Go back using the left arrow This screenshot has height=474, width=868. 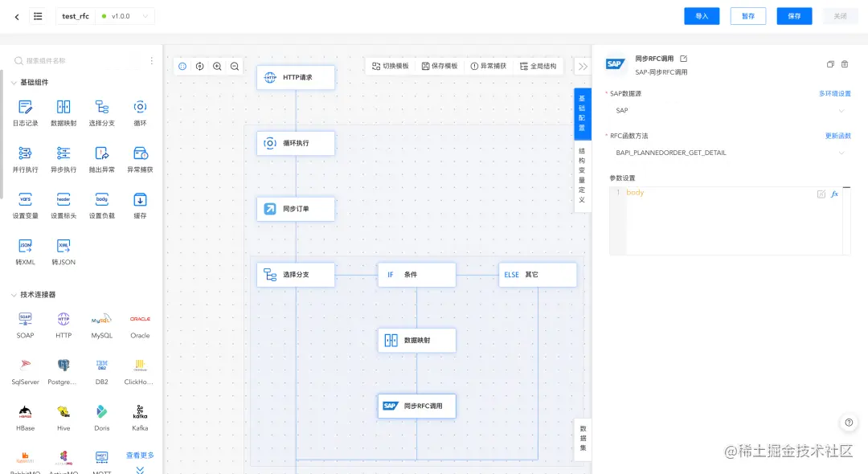tap(17, 17)
